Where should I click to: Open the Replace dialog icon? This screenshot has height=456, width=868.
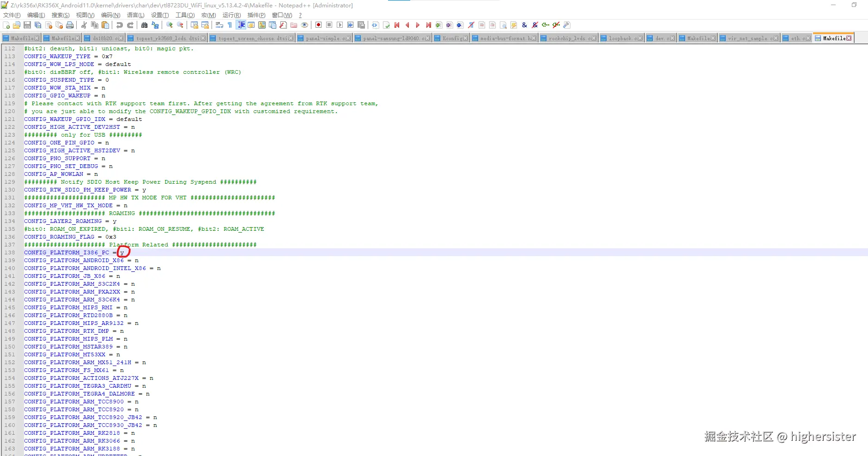[155, 25]
